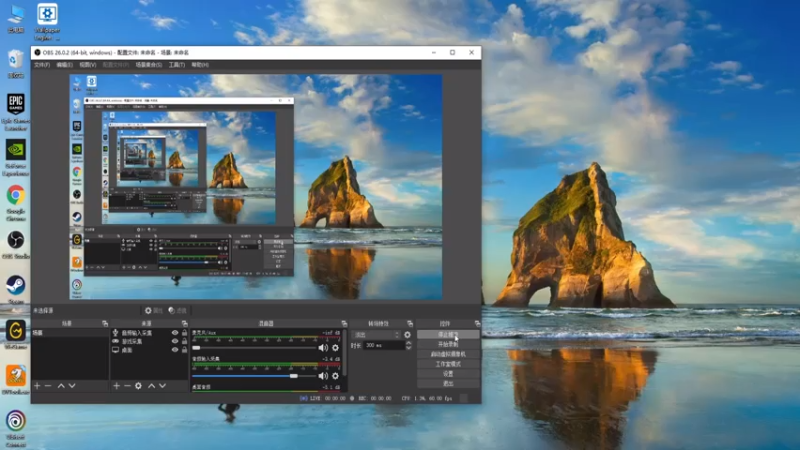Click the Start Recording (开始录制) button
Image resolution: width=800 pixels, height=450 pixels.
coord(448,344)
